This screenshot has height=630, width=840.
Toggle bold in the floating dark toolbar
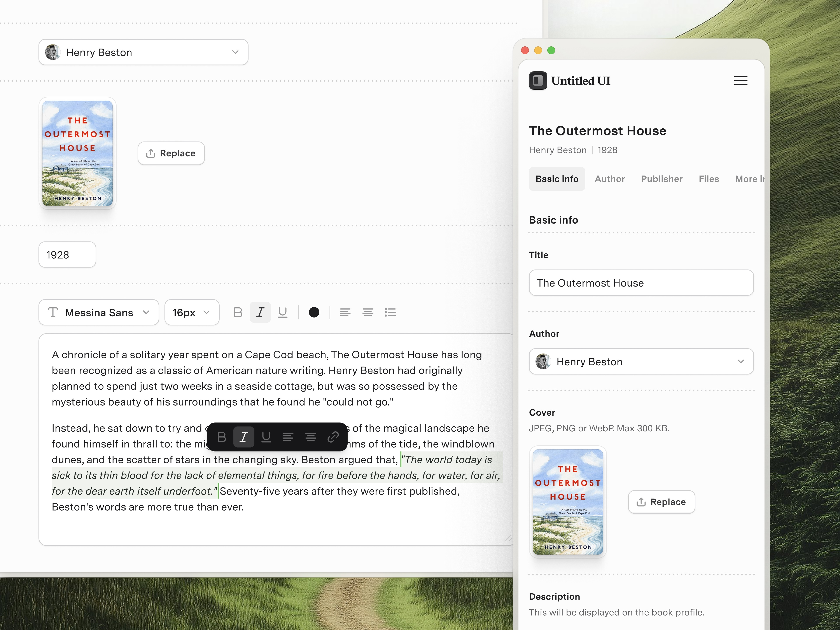click(x=222, y=437)
